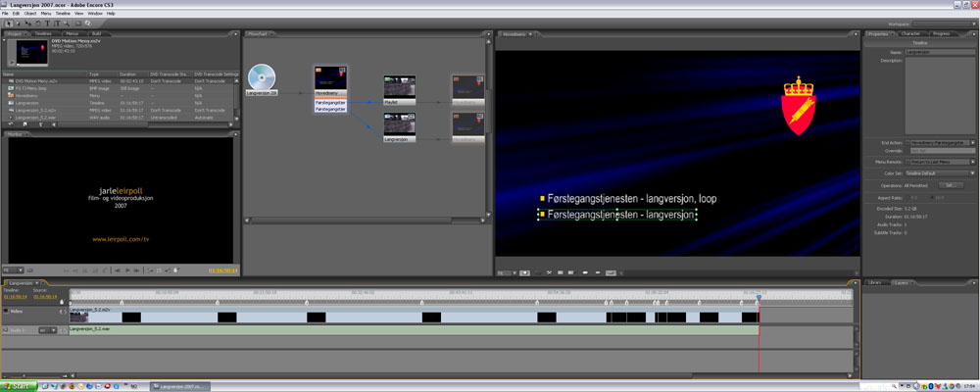Viewport: 980px width, 392px height.
Task: Play the DVD Motion Meny preview thumbnail
Action: click(x=12, y=62)
